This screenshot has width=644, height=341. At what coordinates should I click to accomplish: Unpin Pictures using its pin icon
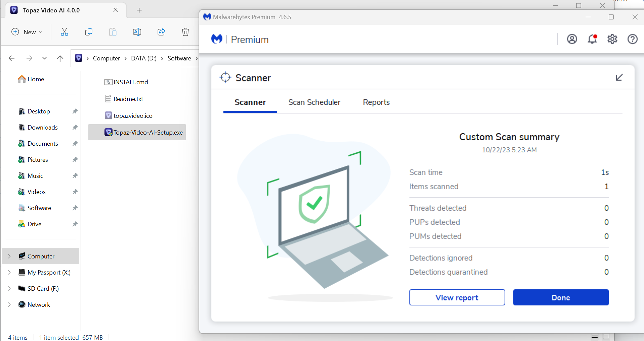point(75,159)
